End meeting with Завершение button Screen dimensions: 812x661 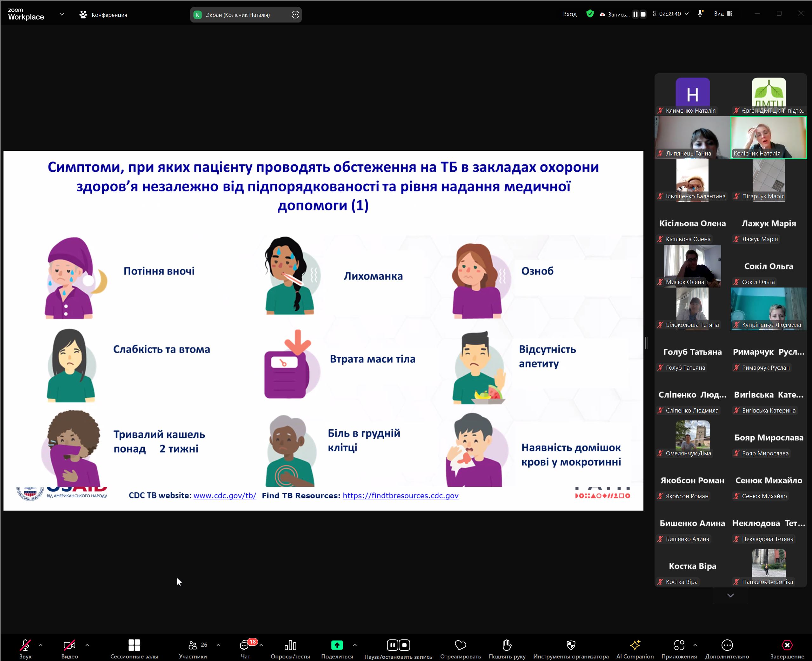tap(787, 645)
